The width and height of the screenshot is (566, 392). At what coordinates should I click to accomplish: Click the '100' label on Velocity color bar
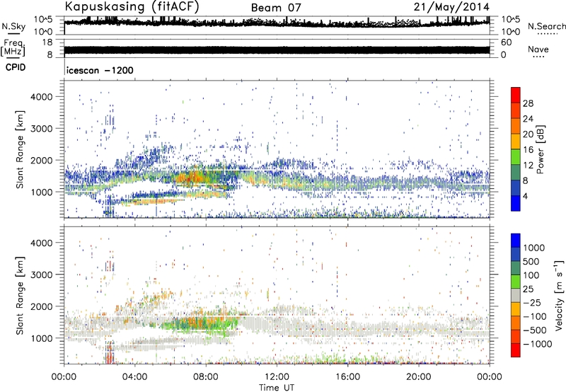point(531,275)
